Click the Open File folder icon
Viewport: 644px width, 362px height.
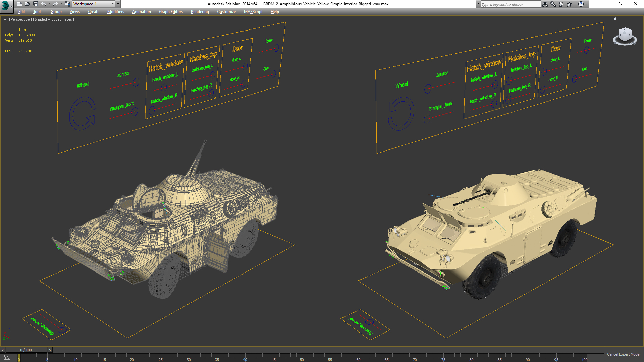[27, 4]
